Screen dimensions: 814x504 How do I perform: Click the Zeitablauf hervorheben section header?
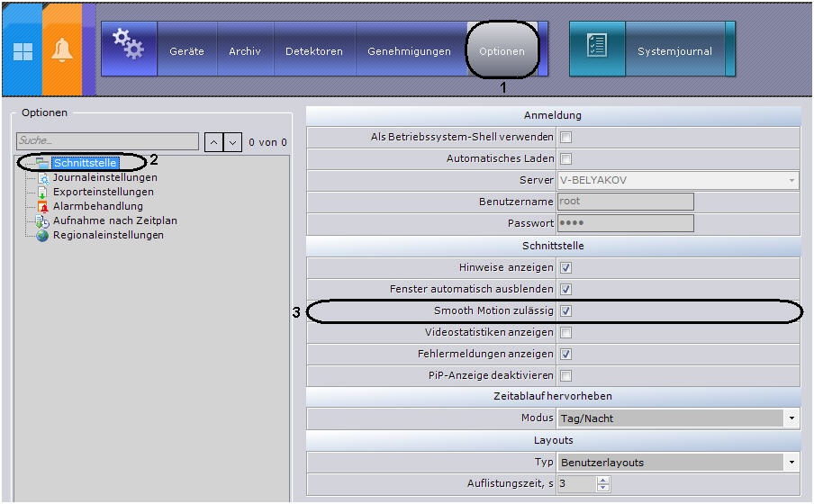(x=553, y=396)
